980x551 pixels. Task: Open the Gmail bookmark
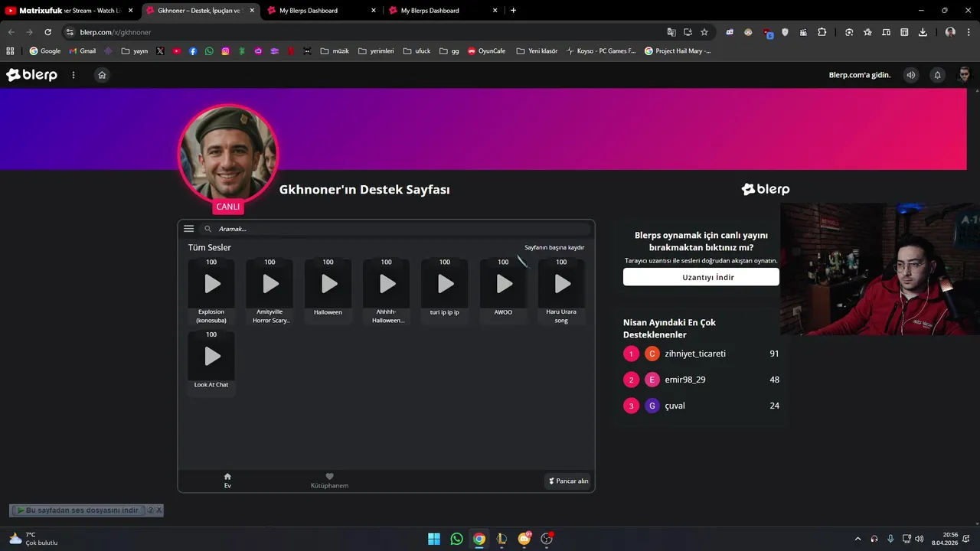[83, 51]
